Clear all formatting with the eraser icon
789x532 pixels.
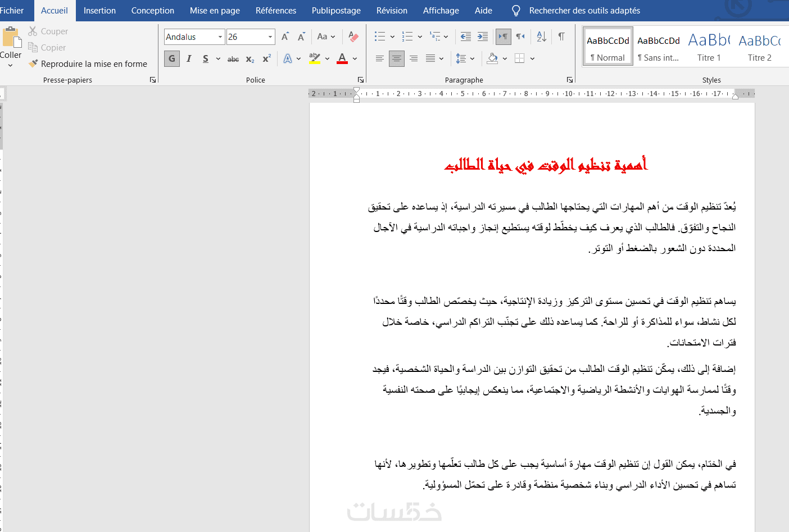click(x=353, y=37)
